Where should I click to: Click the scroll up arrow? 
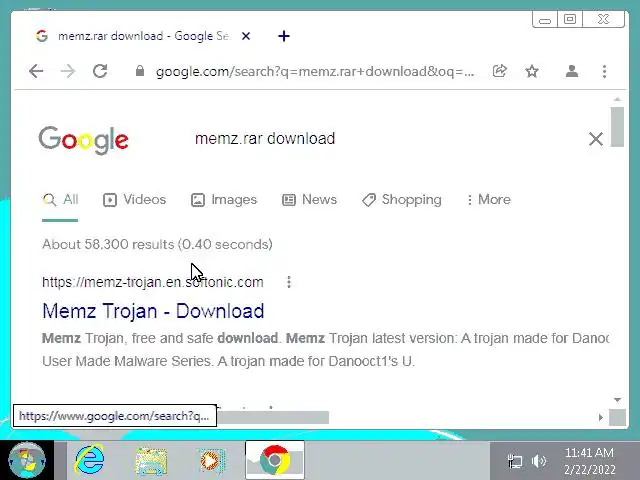pyautogui.click(x=617, y=100)
